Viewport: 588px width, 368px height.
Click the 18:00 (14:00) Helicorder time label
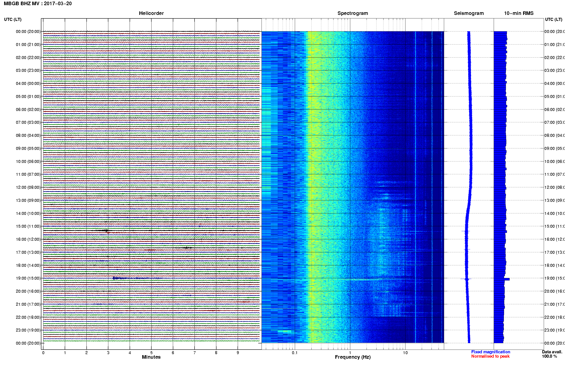28,266
